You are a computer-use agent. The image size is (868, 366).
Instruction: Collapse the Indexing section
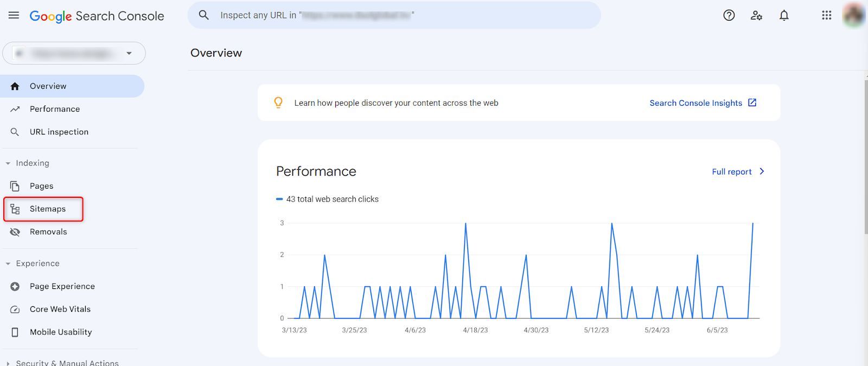click(x=8, y=163)
